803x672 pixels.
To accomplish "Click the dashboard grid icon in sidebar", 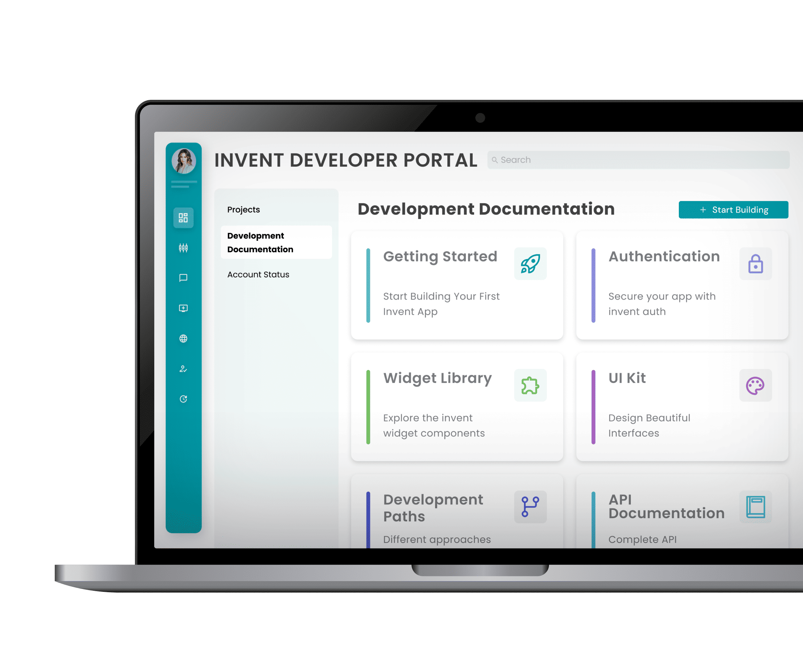I will point(183,218).
